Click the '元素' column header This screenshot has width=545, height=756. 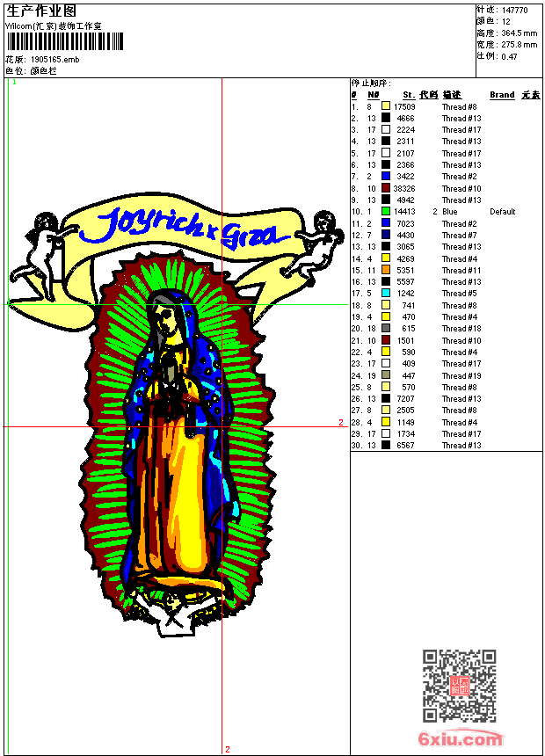coord(531,95)
